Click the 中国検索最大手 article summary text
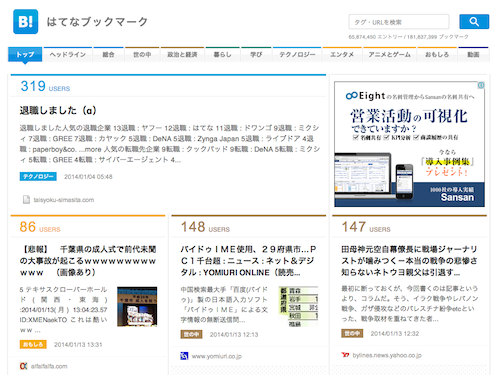This screenshot has height=375, width=500. tap(224, 305)
